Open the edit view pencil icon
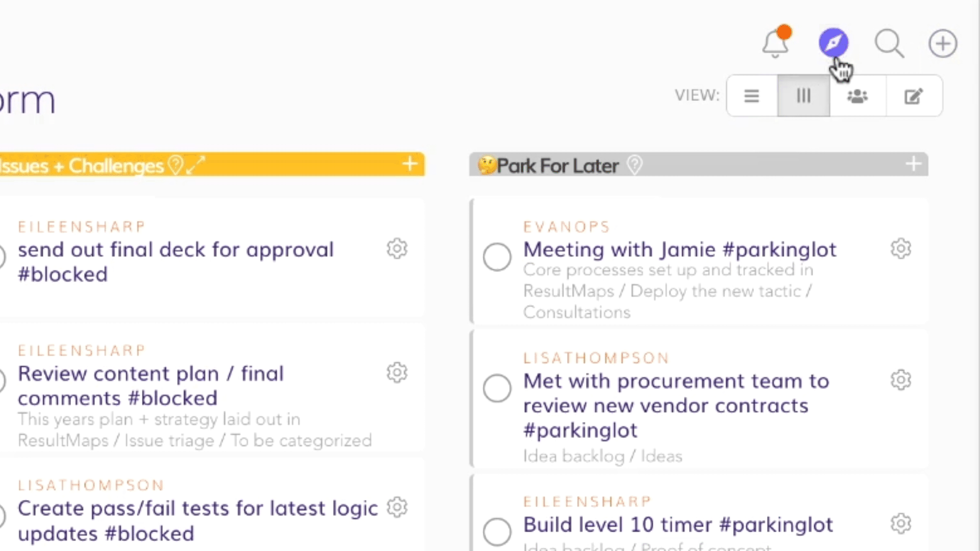The width and height of the screenshot is (980, 551). [914, 96]
